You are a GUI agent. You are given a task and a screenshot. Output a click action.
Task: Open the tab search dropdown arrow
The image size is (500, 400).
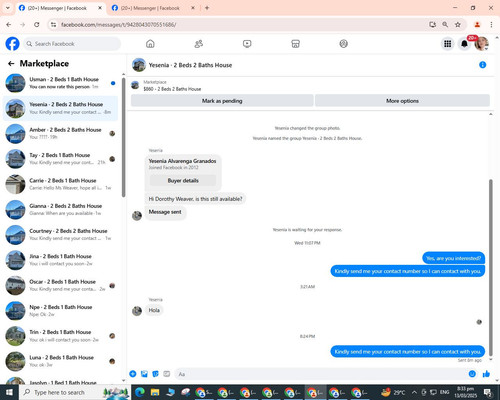click(x=8, y=8)
